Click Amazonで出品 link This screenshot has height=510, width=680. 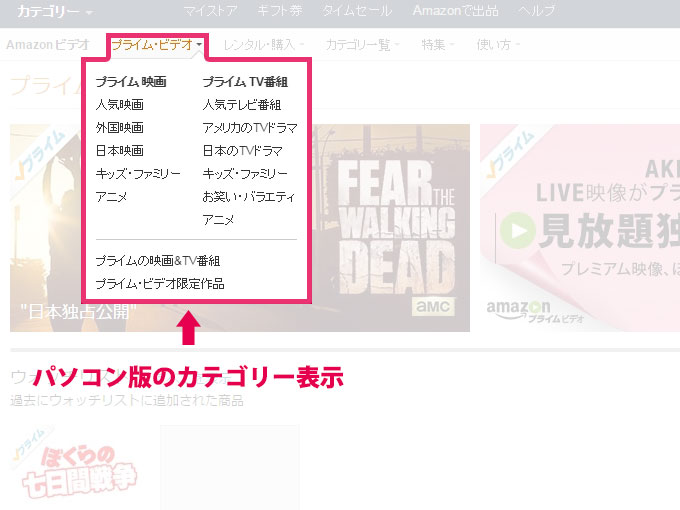click(455, 10)
